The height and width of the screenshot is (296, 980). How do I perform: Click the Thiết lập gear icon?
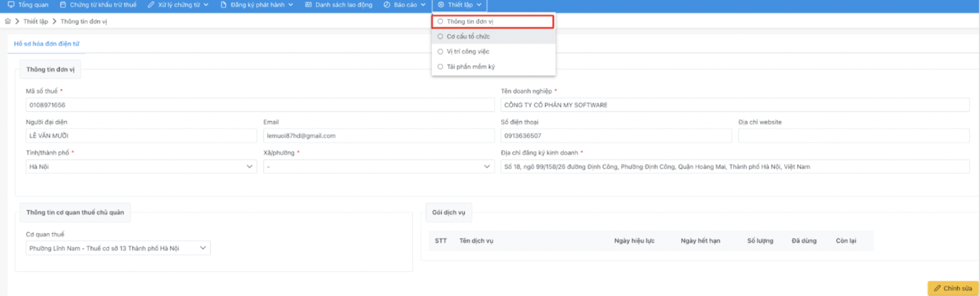(440, 5)
